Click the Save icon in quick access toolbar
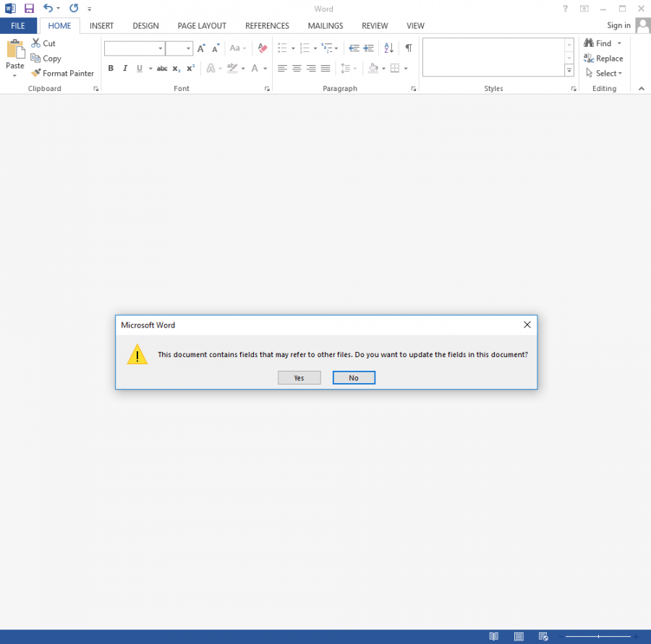651x644 pixels. 29,9
